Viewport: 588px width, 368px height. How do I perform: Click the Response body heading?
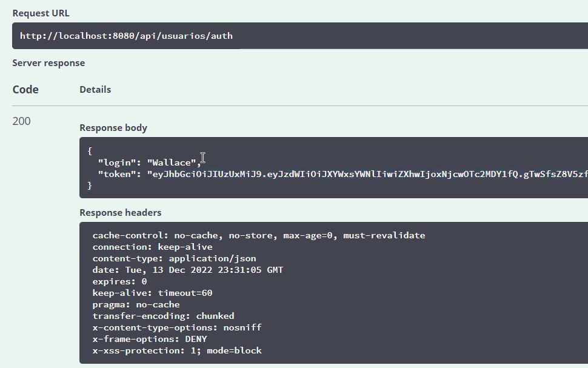point(113,127)
